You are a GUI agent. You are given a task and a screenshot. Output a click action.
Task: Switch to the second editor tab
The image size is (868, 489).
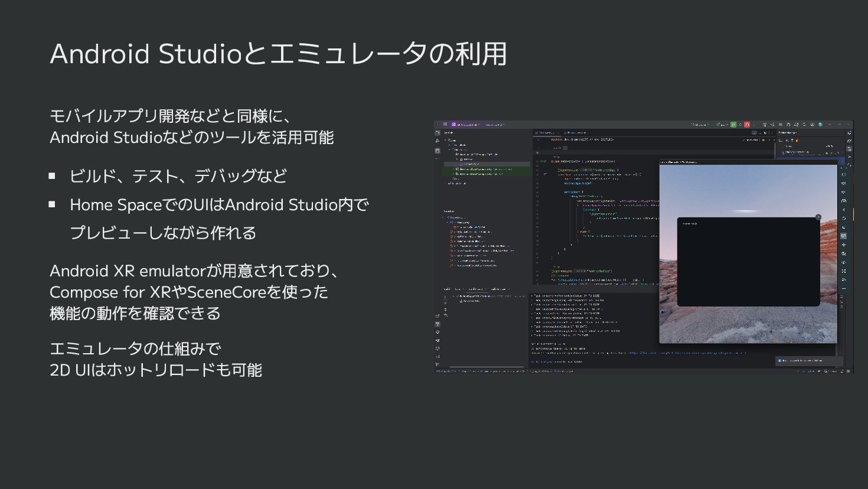pyautogui.click(x=575, y=133)
